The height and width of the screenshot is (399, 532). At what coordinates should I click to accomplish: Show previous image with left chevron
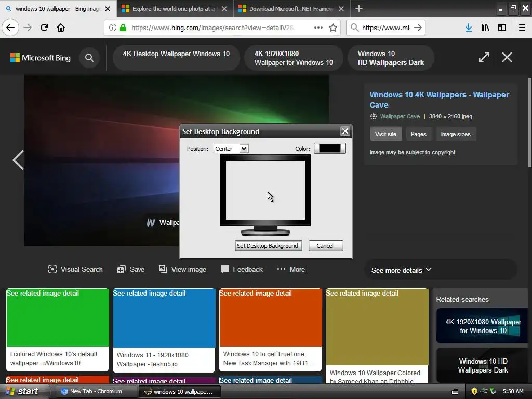(x=18, y=160)
